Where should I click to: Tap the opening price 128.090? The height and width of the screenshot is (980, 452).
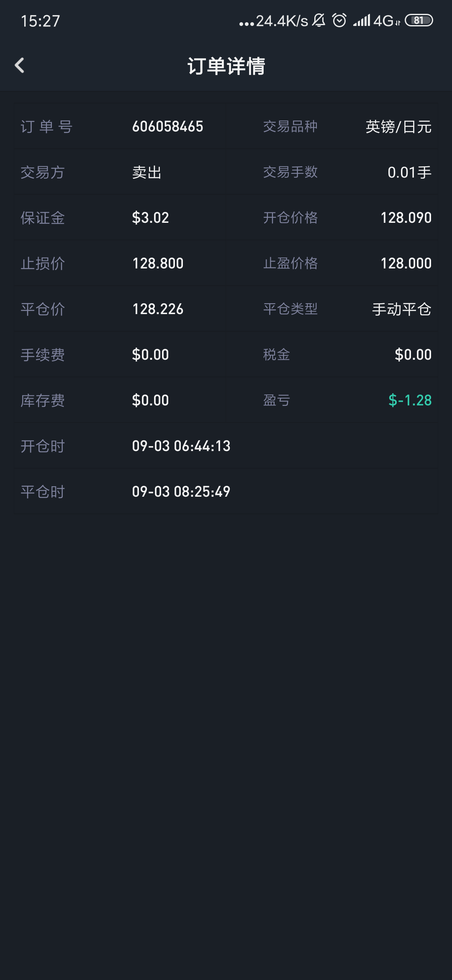[406, 218]
